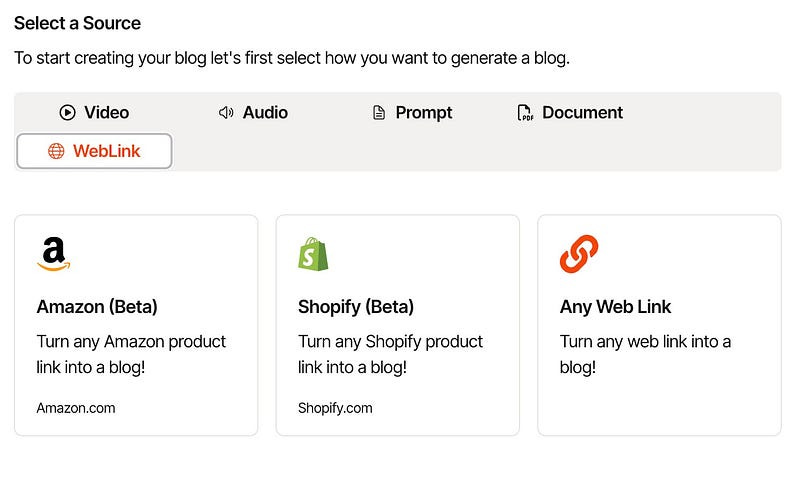The width and height of the screenshot is (800, 492).
Task: Click the orange chain link icon
Action: (x=579, y=254)
